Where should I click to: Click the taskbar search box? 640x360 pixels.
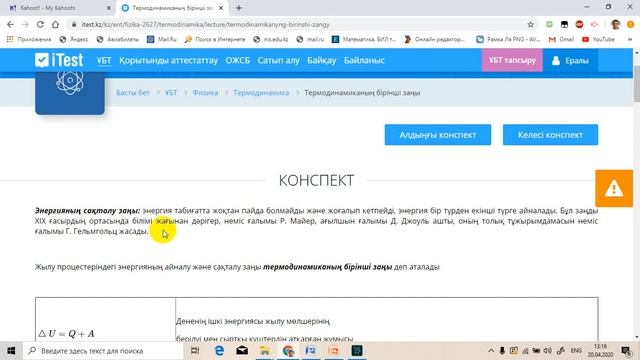pyautogui.click(x=103, y=351)
